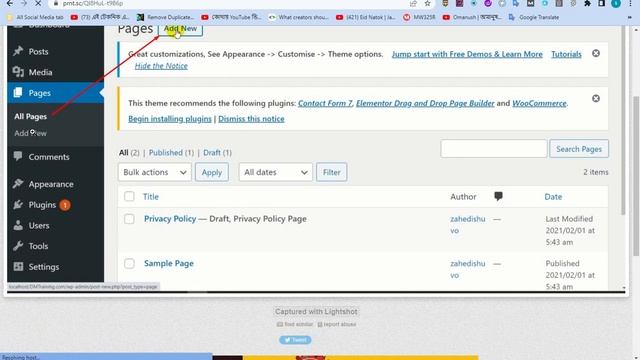Image resolution: width=640 pixels, height=360 pixels.
Task: Click the Pages icon in admin sidebar
Action: (18, 93)
